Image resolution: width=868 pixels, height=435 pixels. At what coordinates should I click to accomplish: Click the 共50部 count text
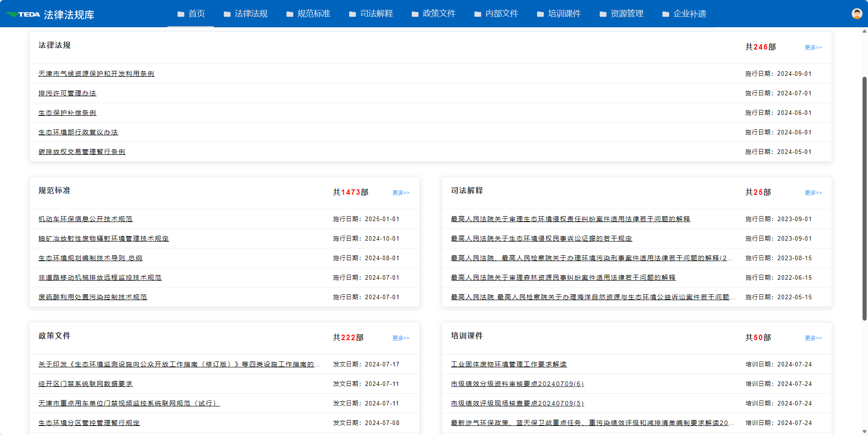pos(758,337)
